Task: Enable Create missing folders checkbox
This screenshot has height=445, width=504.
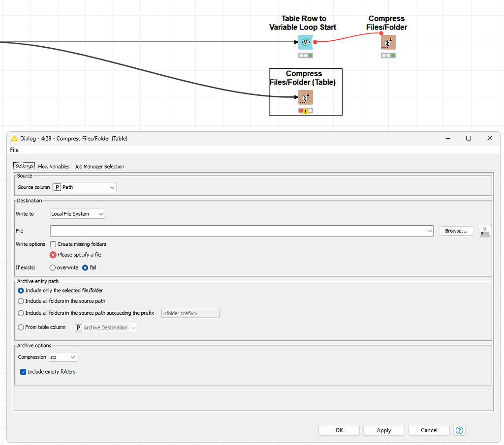Action: click(x=53, y=244)
